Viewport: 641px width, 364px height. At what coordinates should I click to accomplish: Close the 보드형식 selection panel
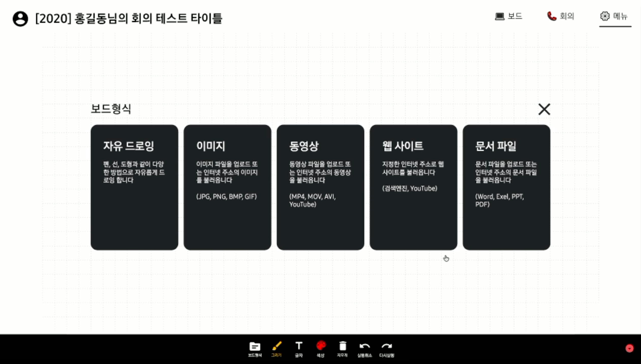coord(544,109)
